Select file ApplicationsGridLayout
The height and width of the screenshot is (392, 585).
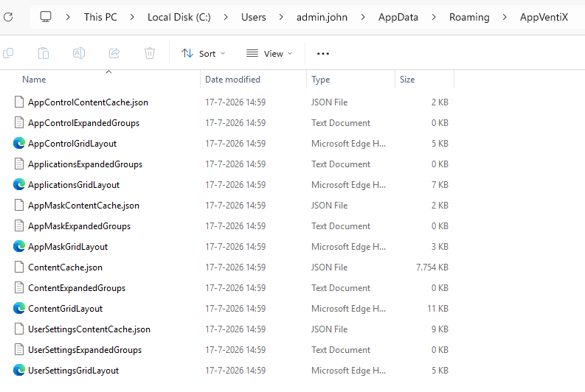(x=74, y=185)
